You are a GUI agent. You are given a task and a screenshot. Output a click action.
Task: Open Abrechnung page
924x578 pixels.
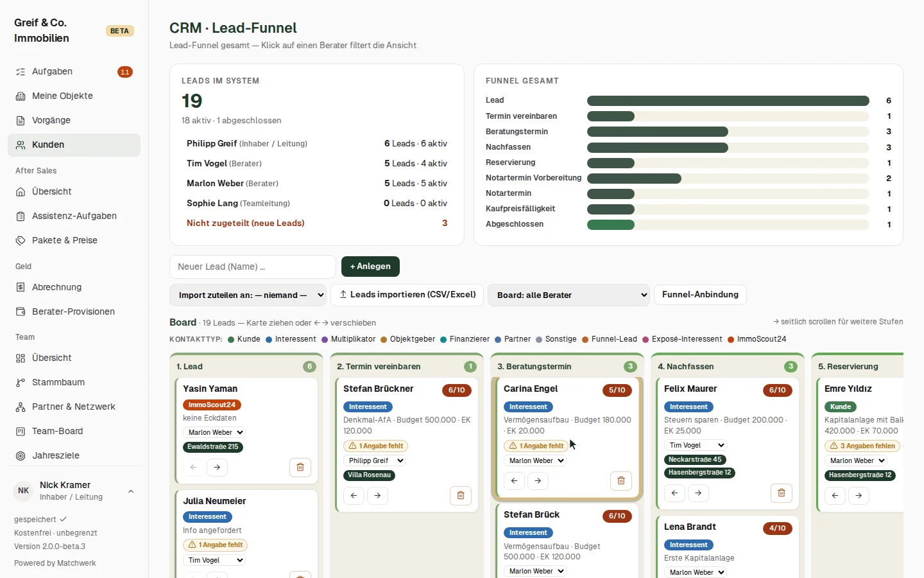coord(74,288)
